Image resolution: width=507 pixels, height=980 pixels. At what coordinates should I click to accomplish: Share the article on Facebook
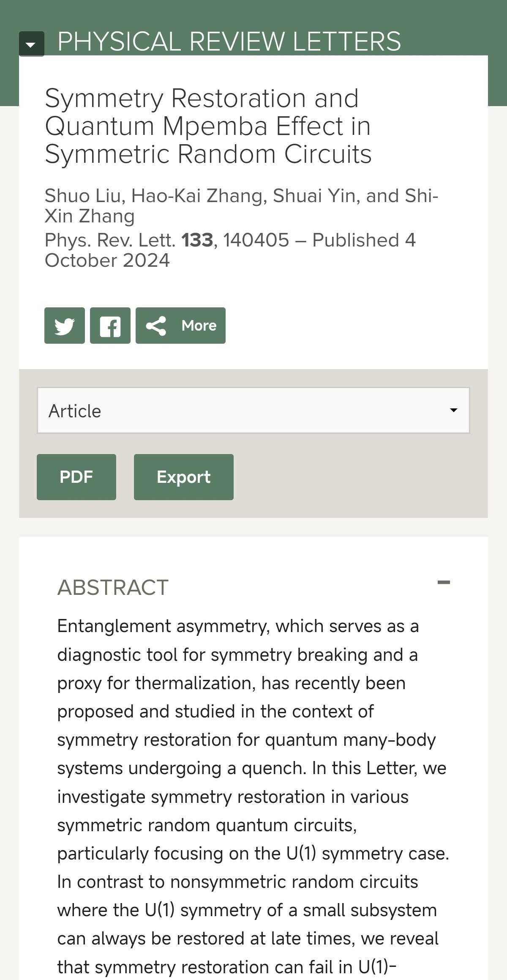110,326
